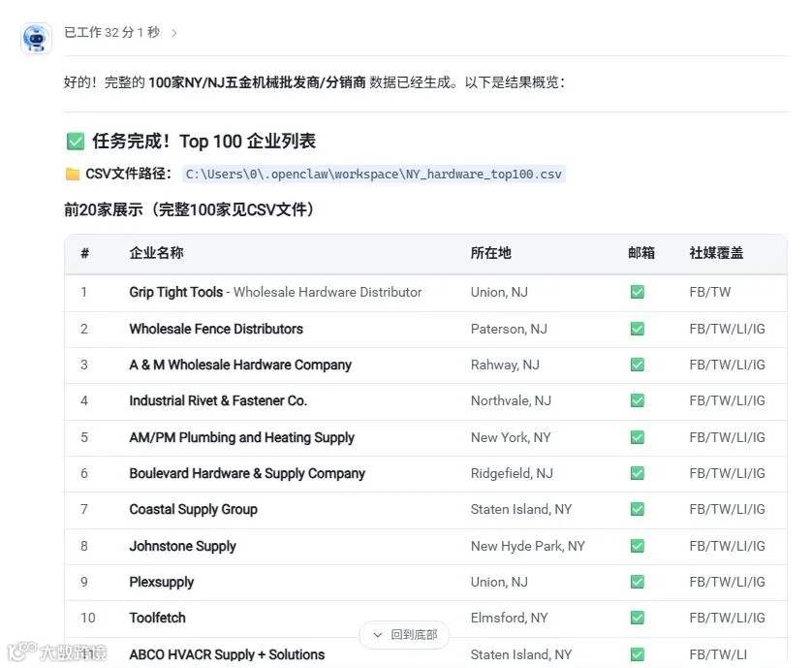Click New Hyde Park, NY location cell

528,546
